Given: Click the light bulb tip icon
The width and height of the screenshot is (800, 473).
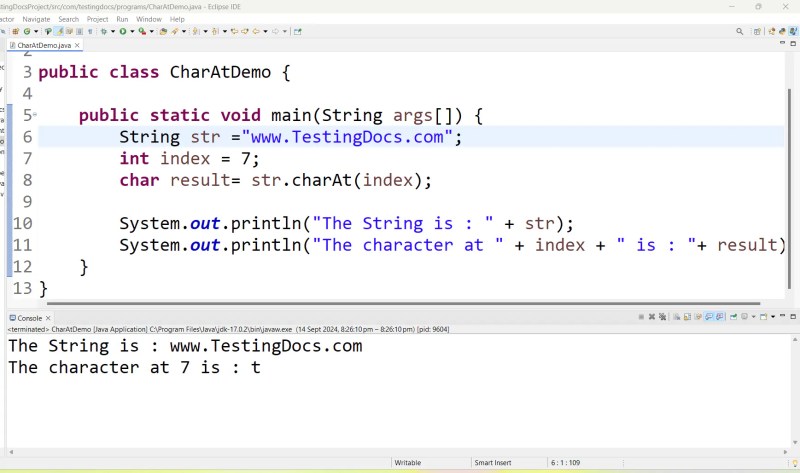Looking at the screenshot, I should (x=795, y=463).
